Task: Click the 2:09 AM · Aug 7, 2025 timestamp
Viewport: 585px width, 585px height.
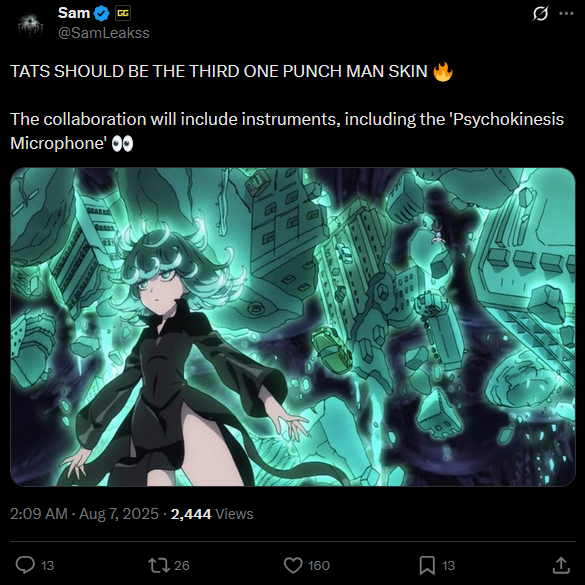Action: [84, 514]
